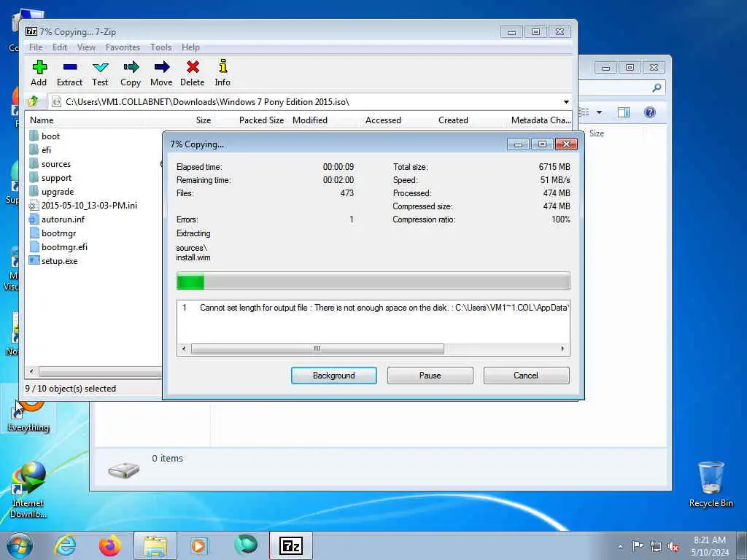Sort by the Name column header
747x560 pixels.
click(x=42, y=120)
